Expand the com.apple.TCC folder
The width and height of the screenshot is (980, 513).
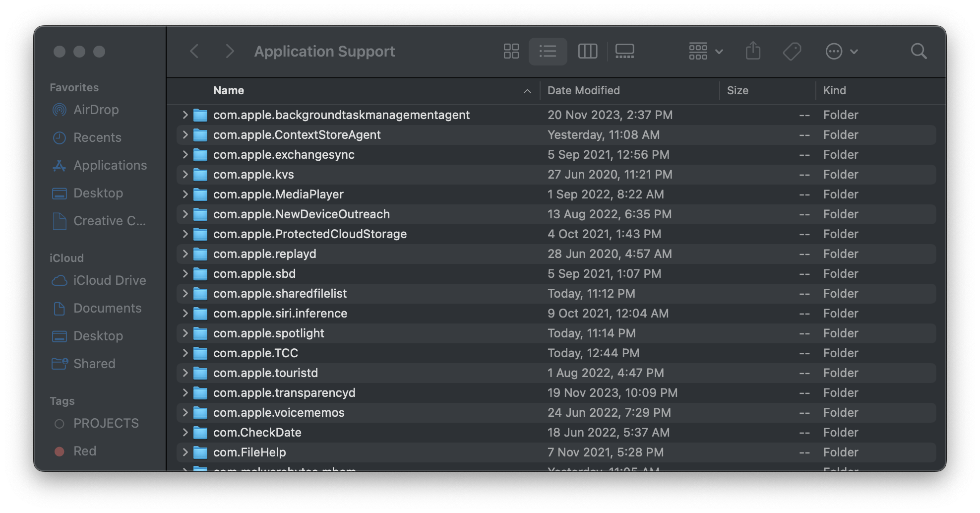coord(185,353)
